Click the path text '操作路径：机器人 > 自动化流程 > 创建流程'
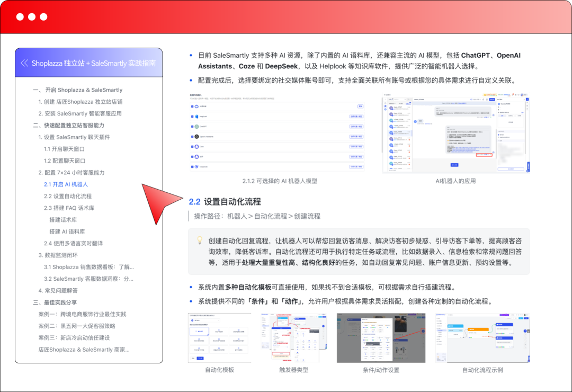The image size is (572, 392). coord(257,216)
